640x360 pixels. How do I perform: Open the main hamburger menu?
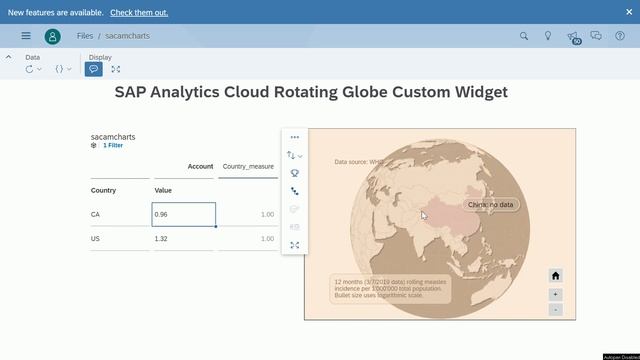click(x=26, y=36)
